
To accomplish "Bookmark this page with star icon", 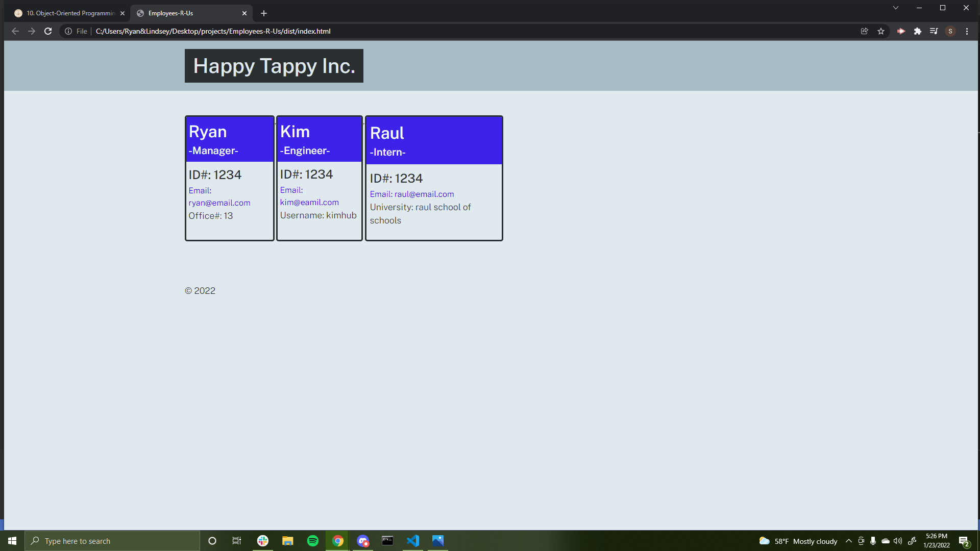I will coord(881,31).
